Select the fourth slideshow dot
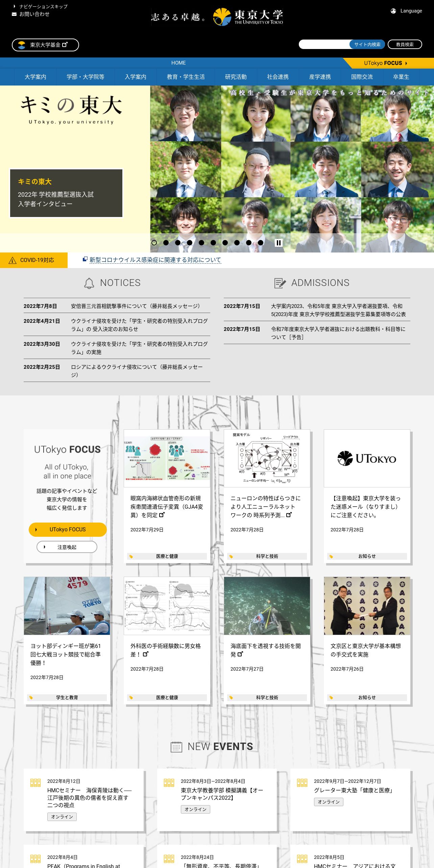The width and height of the screenshot is (434, 868). click(190, 243)
